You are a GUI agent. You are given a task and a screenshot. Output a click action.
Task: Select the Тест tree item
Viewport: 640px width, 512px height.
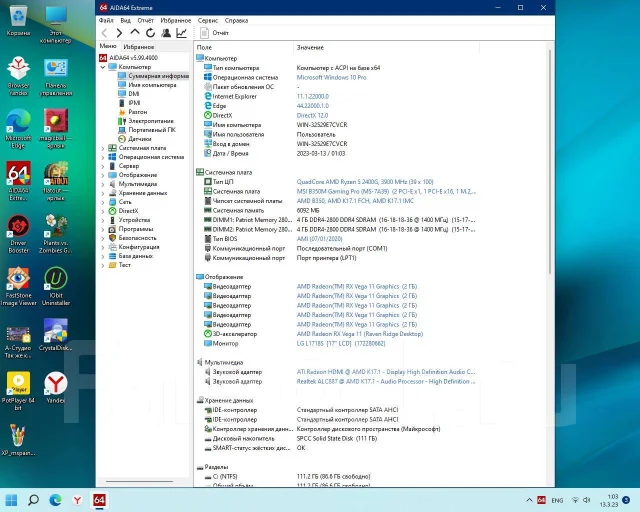click(120, 265)
